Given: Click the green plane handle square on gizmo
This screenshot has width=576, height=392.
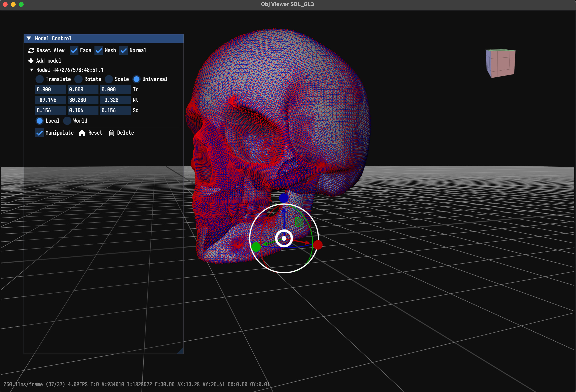Looking at the screenshot, I should (x=299, y=222).
